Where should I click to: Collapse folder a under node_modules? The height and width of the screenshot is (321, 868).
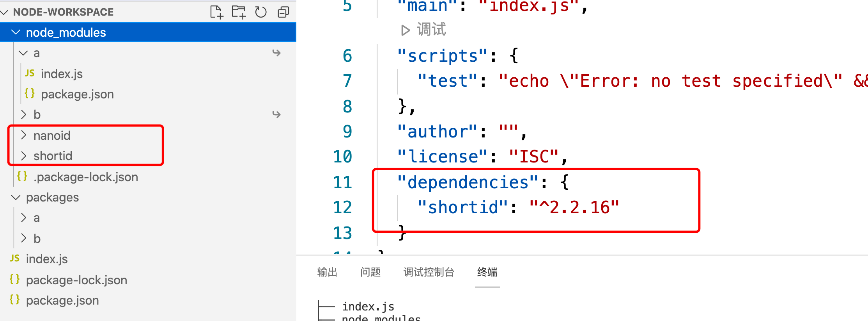coord(23,53)
